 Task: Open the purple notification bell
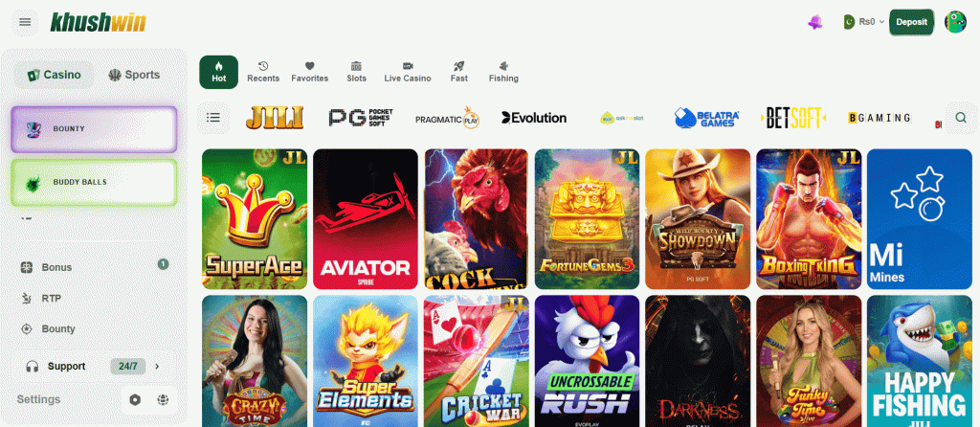tap(815, 23)
